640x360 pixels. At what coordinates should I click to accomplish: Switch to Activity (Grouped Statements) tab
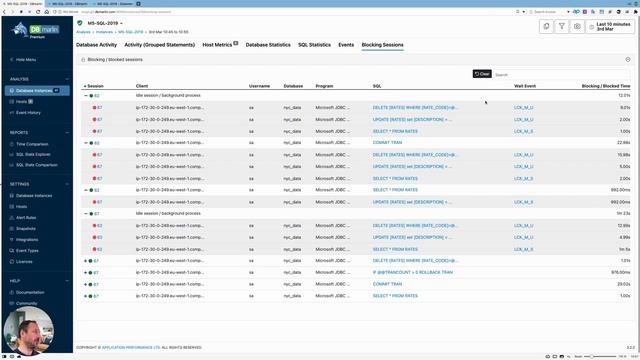(160, 45)
